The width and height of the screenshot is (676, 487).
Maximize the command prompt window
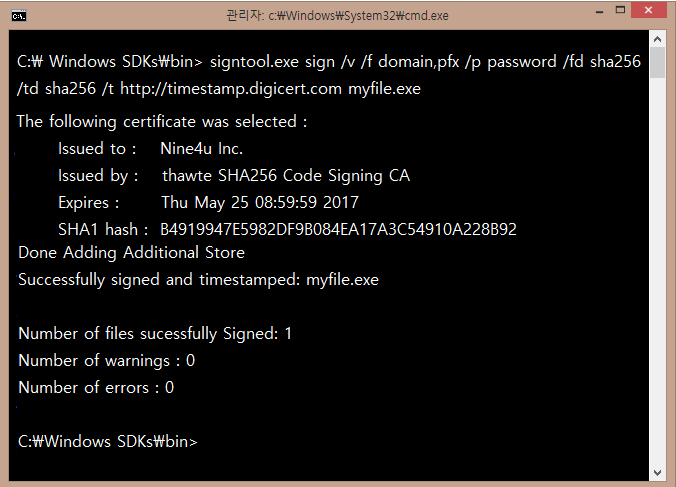pyautogui.click(x=620, y=10)
